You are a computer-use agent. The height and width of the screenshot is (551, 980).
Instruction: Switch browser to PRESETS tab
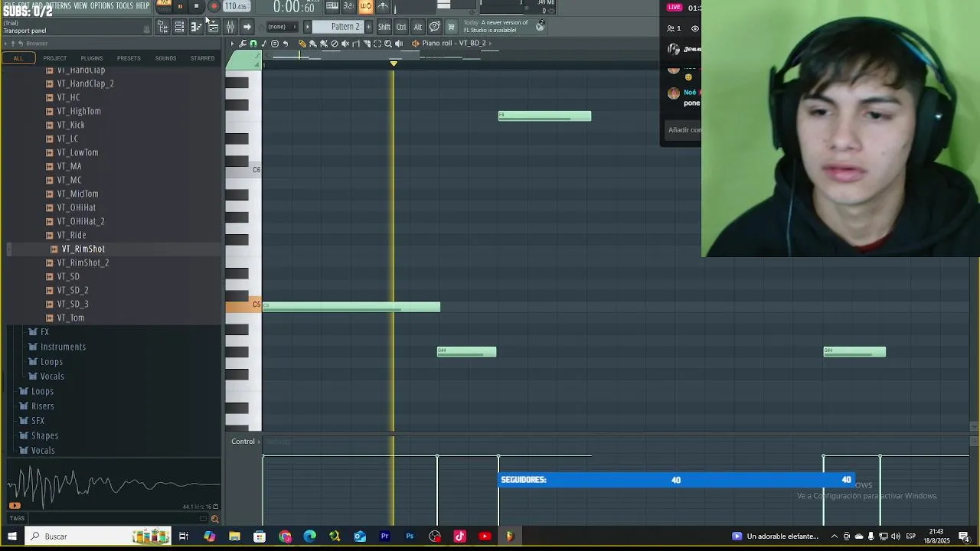click(129, 58)
